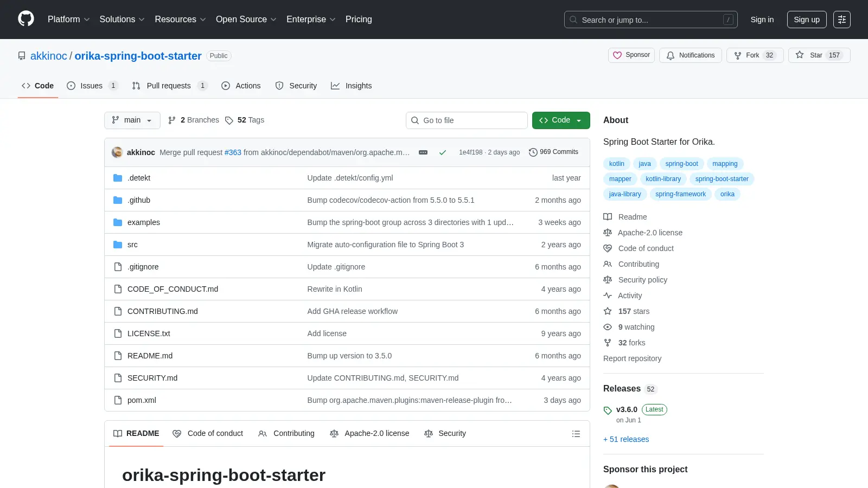868x488 pixels.
Task: Show + 51 releases
Action: click(626, 439)
